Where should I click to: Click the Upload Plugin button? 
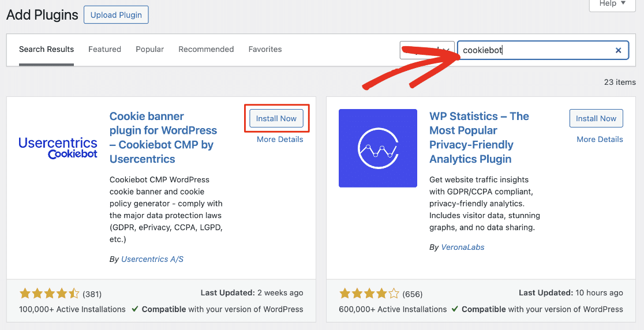[116, 15]
